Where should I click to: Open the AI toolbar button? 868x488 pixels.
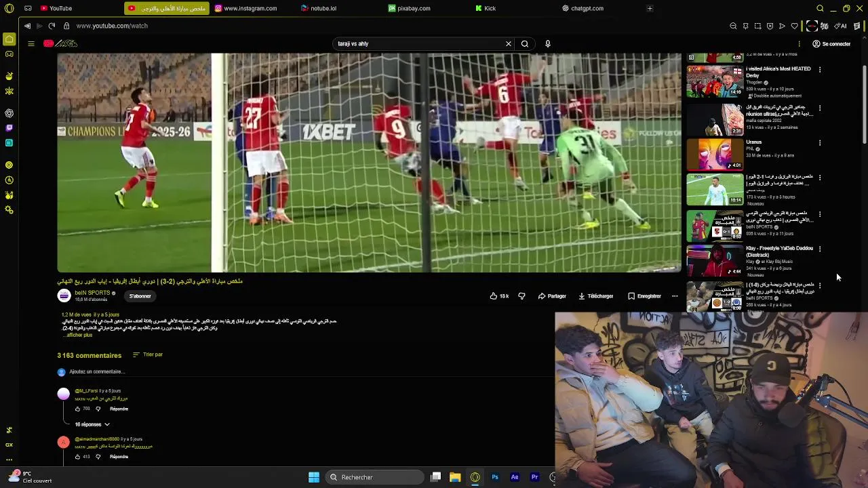coord(841,26)
